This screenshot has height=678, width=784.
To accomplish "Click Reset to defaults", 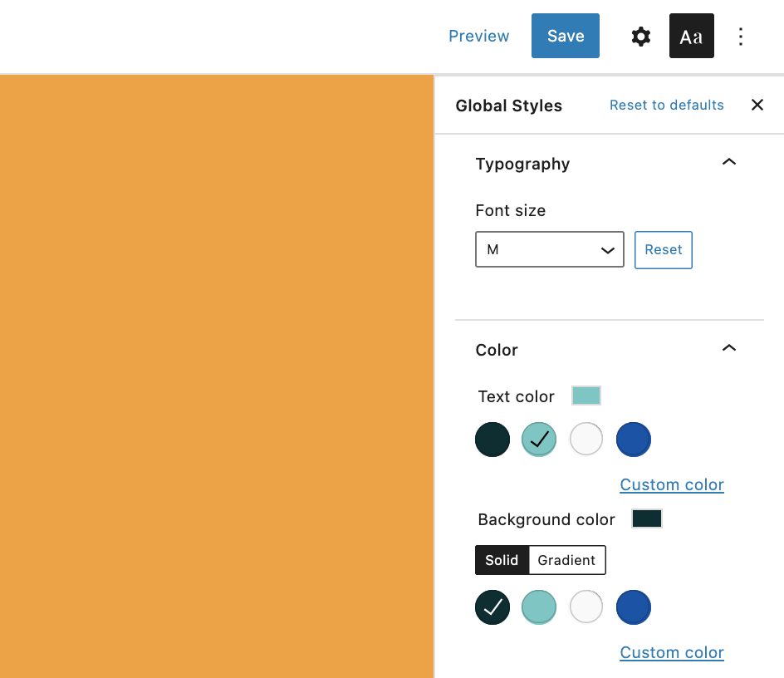I will point(667,105).
